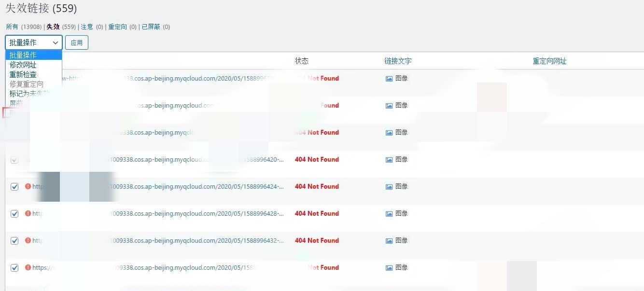Sort by the 链接文字 column header
The height and width of the screenshot is (291, 644).
pyautogui.click(x=398, y=61)
